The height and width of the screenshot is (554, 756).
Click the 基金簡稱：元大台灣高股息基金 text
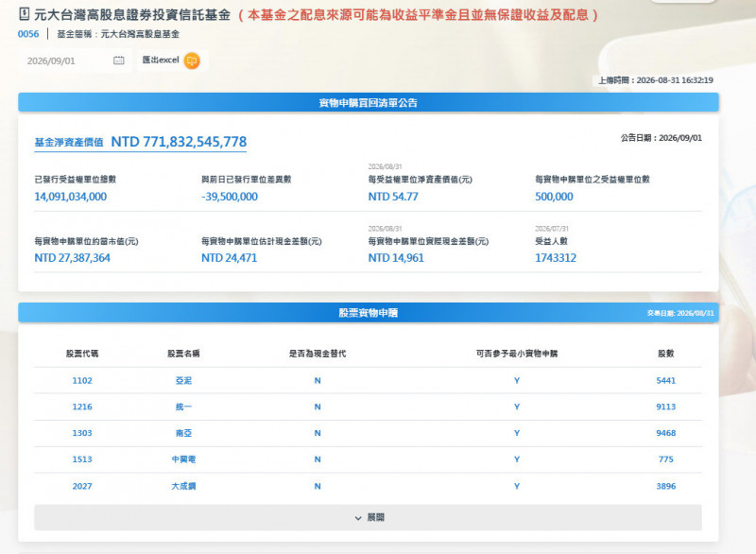(118, 34)
